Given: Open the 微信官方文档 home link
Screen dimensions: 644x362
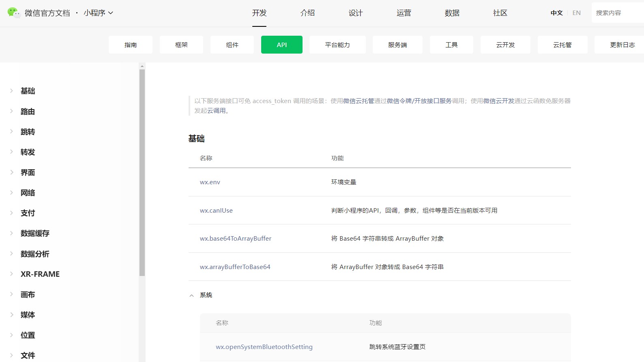Looking at the screenshot, I should (47, 13).
